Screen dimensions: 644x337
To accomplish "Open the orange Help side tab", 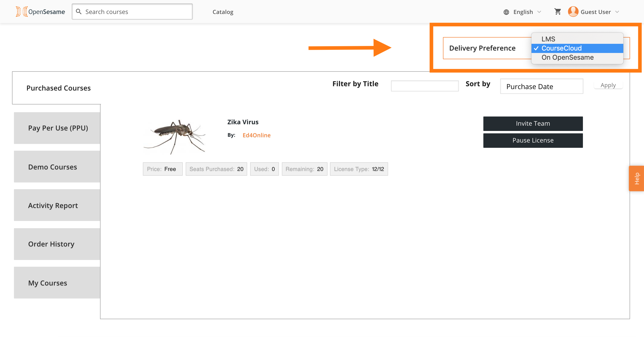I will (x=636, y=178).
